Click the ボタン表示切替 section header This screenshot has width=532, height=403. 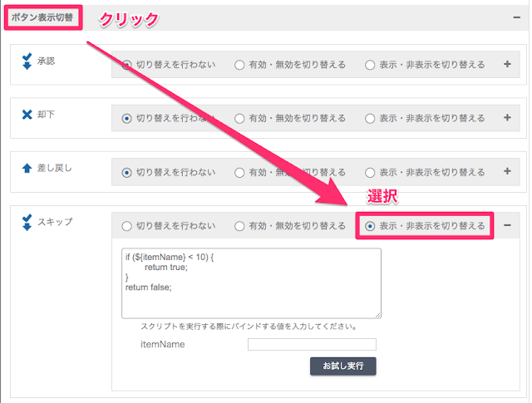[x=42, y=17]
